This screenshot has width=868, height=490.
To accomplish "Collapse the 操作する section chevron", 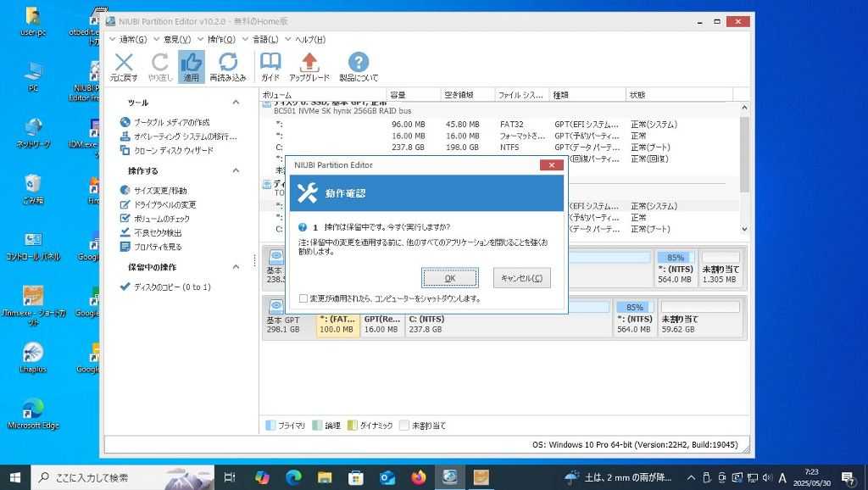I will tap(236, 170).
